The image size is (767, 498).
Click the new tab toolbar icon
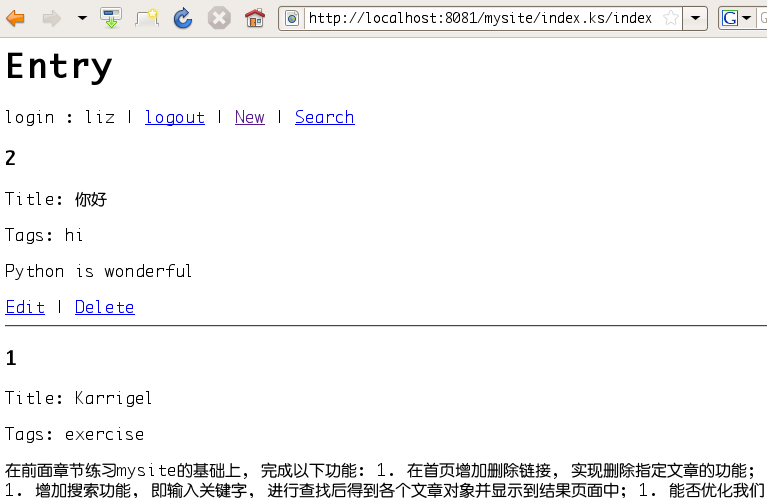[x=147, y=18]
